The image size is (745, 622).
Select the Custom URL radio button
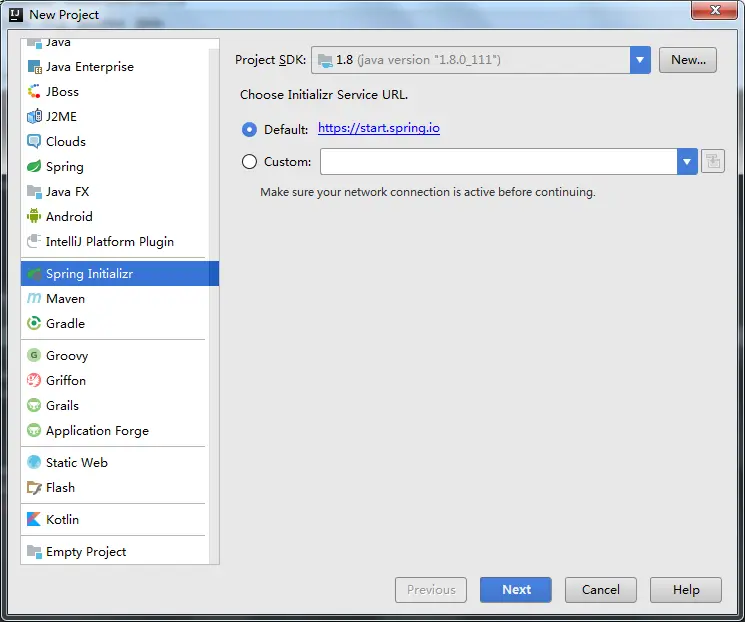(x=249, y=162)
